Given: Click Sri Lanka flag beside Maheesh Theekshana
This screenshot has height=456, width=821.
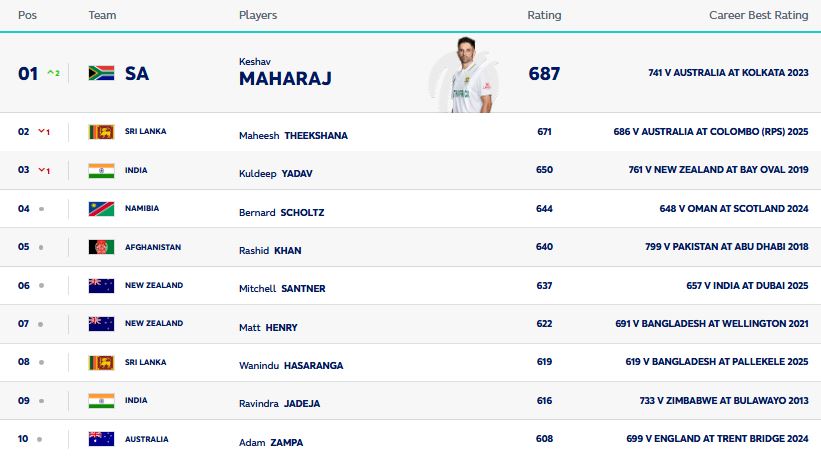Looking at the screenshot, I should pos(101,131).
